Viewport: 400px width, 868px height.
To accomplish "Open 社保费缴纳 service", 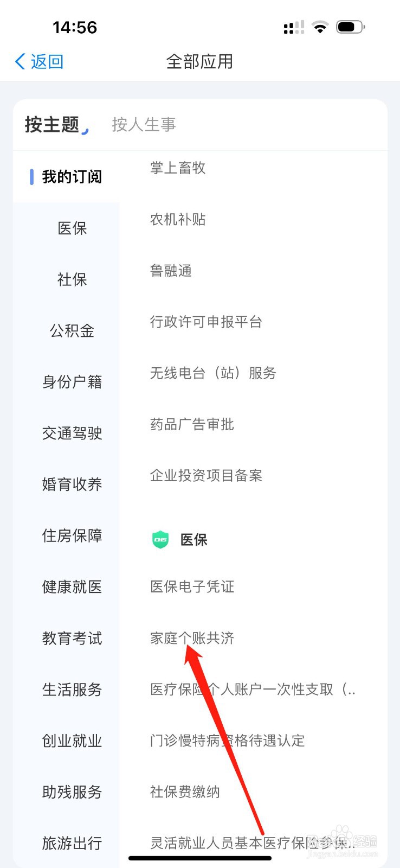I will (185, 792).
